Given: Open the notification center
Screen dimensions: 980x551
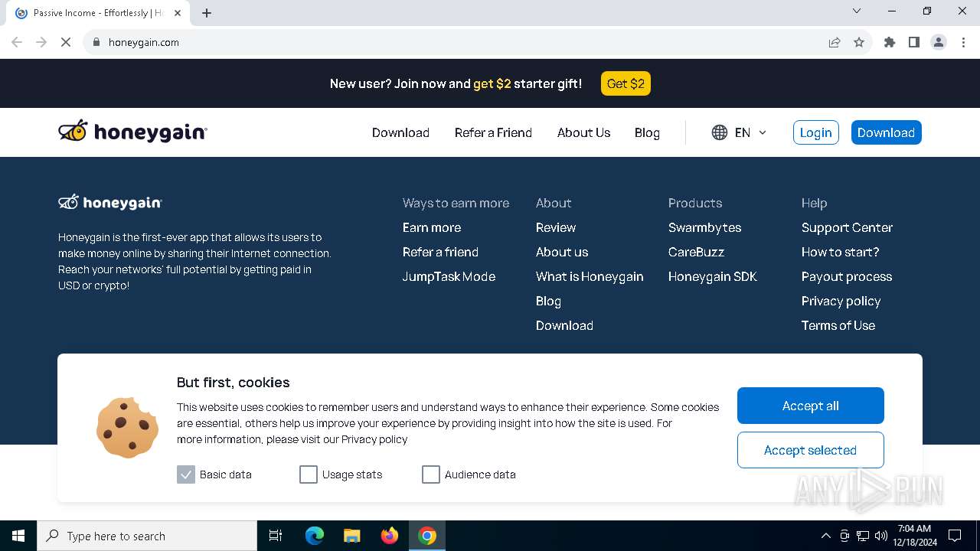Looking at the screenshot, I should pos(955,536).
